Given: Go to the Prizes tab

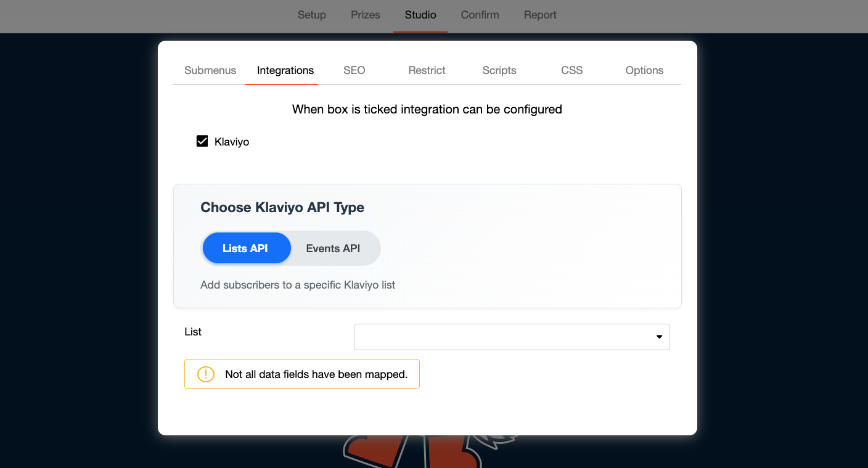Looking at the screenshot, I should click(x=366, y=15).
